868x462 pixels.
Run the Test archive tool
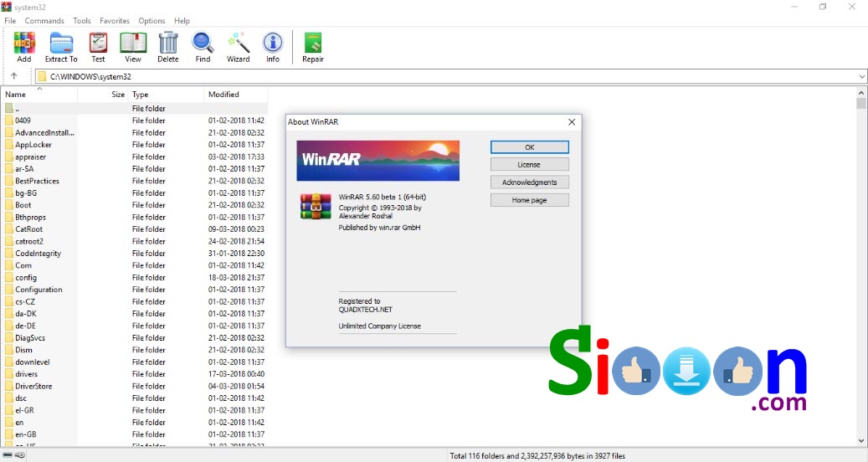tap(98, 47)
